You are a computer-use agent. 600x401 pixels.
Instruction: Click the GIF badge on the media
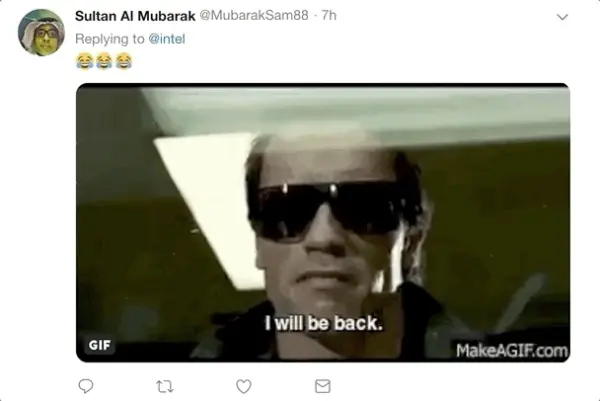click(x=99, y=345)
